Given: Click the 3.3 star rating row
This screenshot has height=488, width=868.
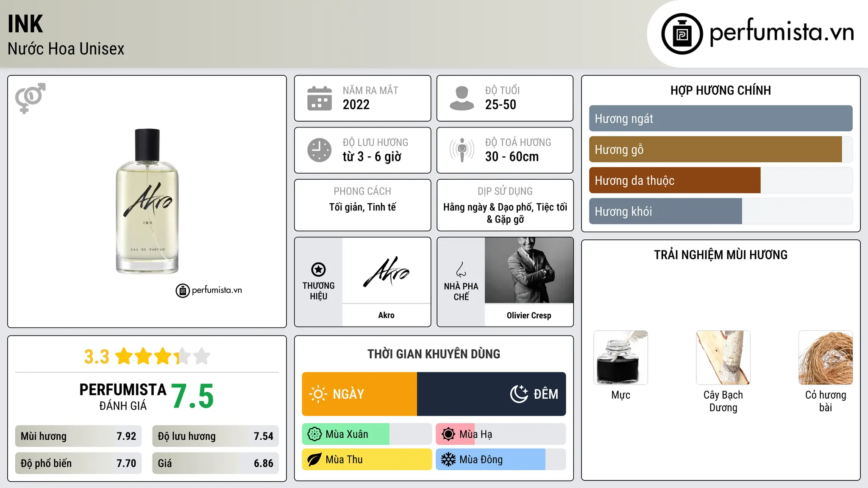Looking at the screenshot, I should pyautogui.click(x=147, y=356).
